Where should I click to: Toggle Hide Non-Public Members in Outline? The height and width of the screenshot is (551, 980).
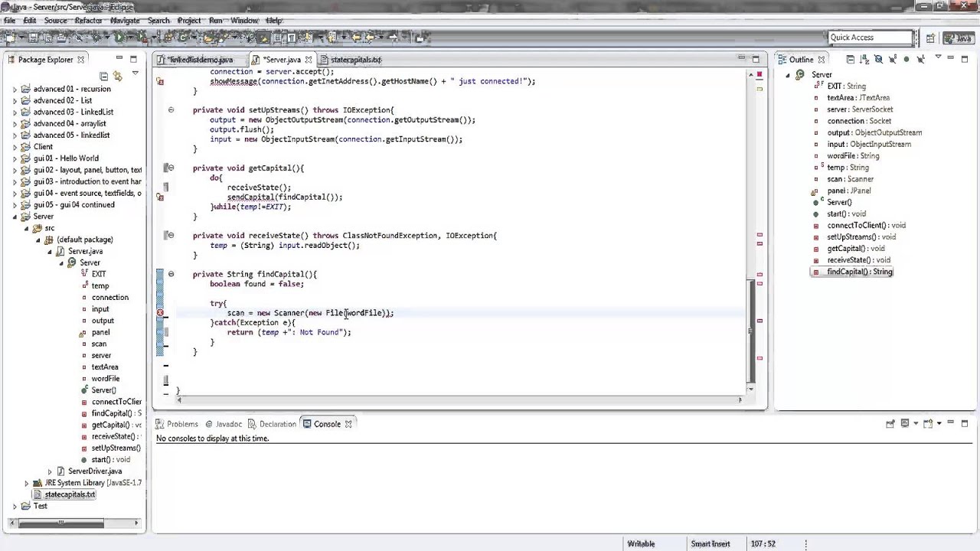click(906, 59)
